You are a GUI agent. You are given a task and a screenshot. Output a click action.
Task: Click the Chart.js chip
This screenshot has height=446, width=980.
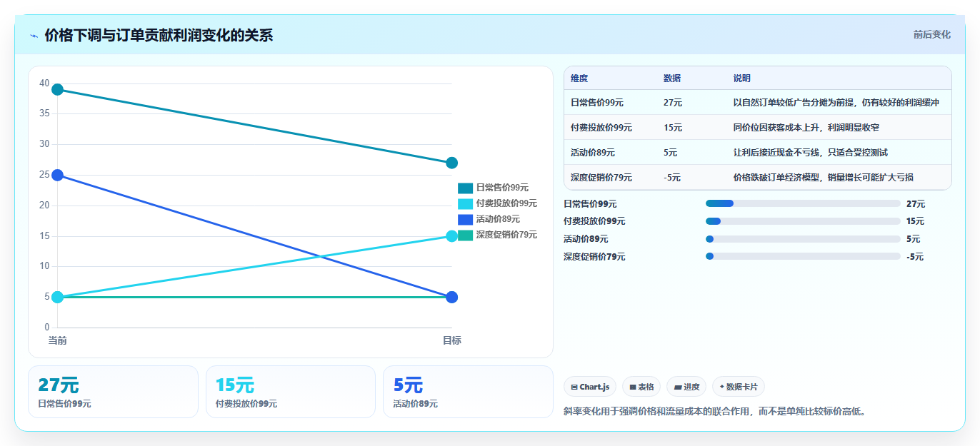coord(590,387)
